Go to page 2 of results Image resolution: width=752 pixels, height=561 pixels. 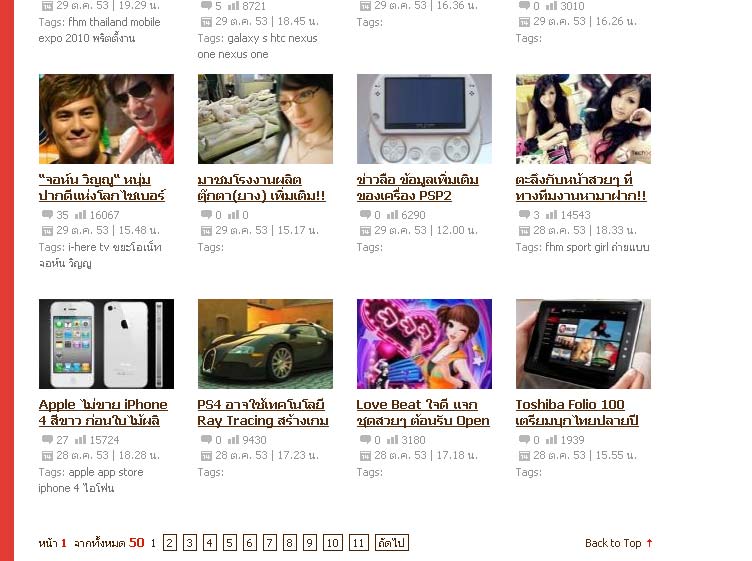[x=170, y=543]
